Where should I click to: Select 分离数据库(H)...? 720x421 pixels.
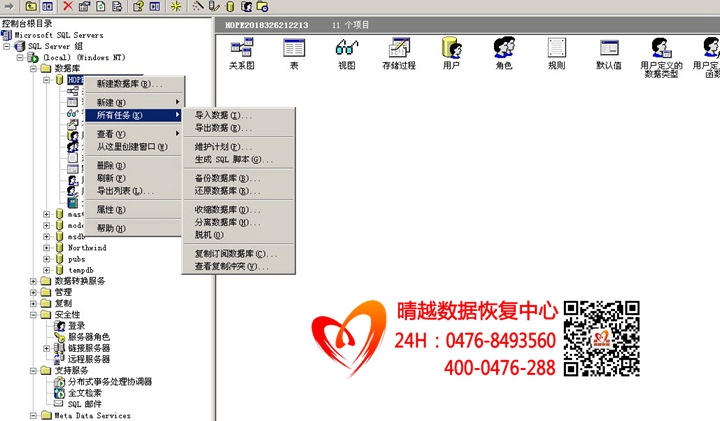click(x=238, y=223)
